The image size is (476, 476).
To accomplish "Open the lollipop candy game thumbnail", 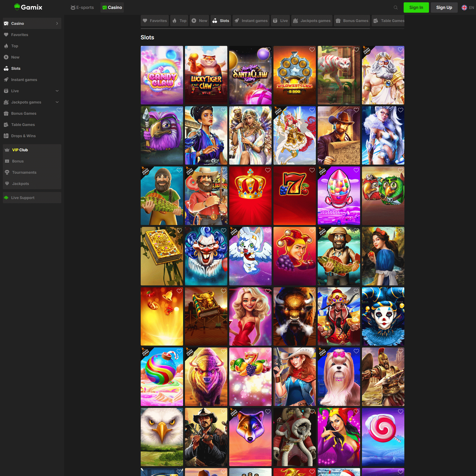I will pyautogui.click(x=383, y=437).
